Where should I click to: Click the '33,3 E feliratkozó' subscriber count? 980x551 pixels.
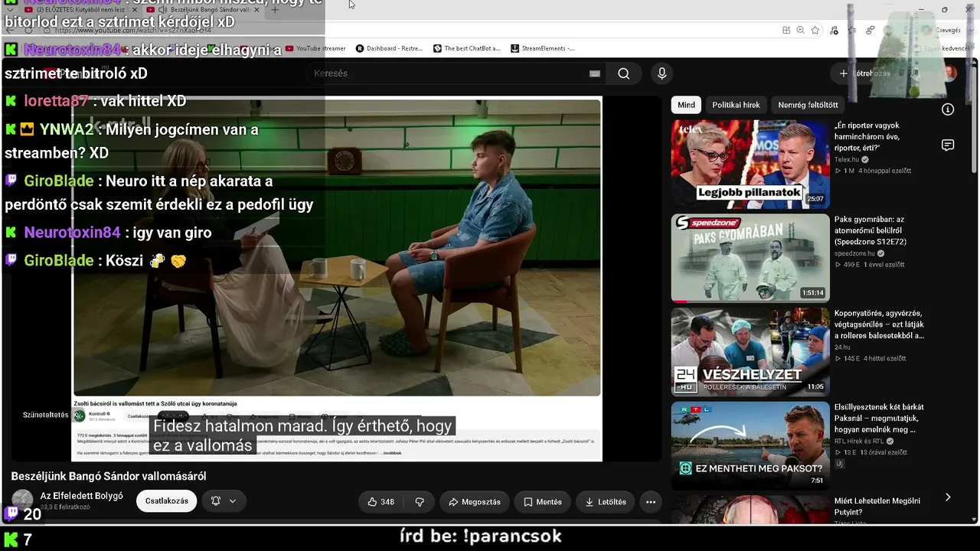click(65, 507)
